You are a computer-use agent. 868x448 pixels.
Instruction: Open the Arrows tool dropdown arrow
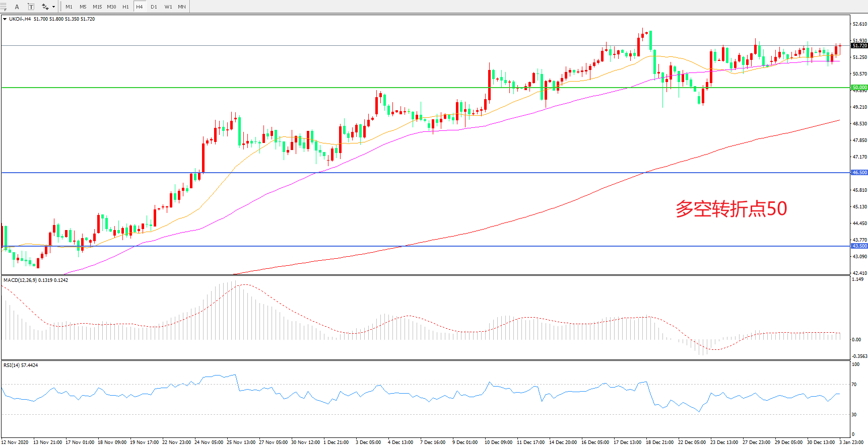coord(53,7)
